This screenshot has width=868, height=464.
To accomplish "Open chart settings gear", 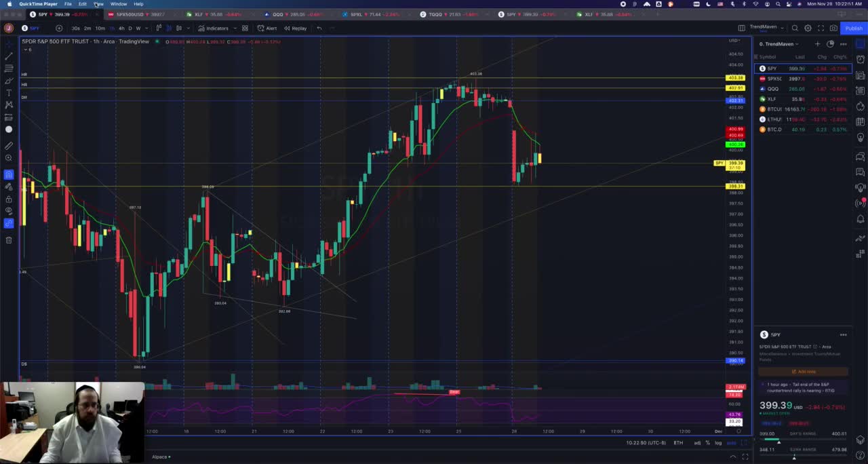I will coord(808,28).
